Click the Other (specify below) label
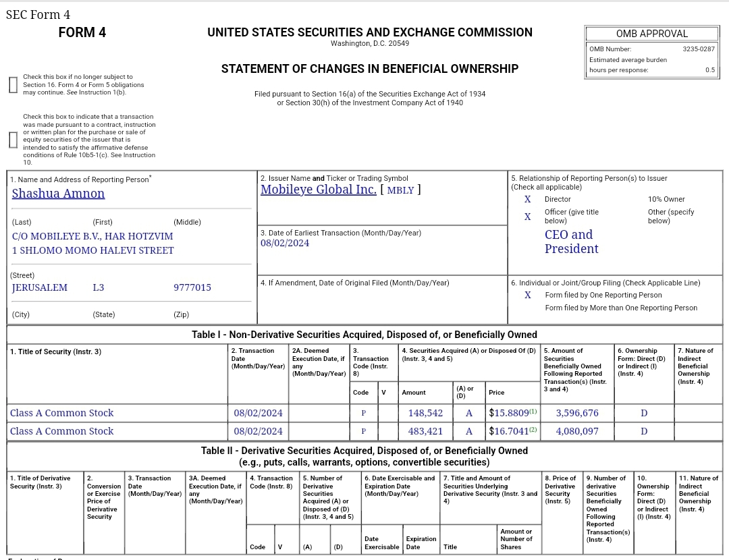 point(671,216)
